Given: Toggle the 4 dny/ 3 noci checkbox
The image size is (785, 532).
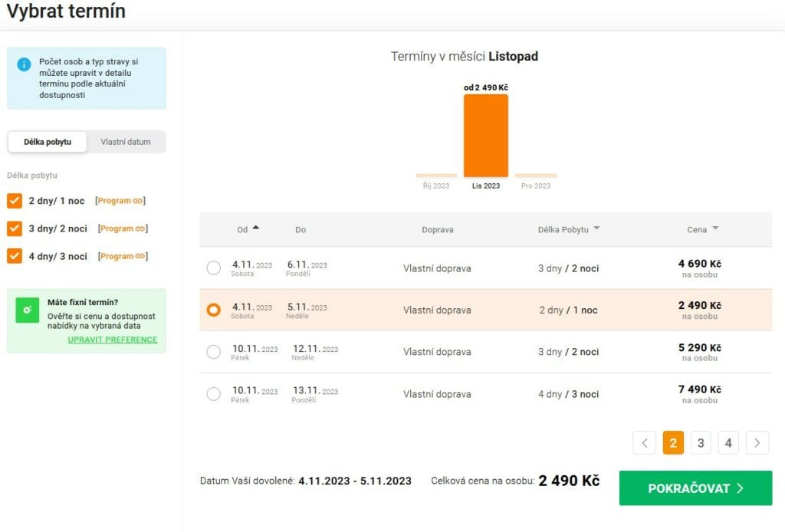Looking at the screenshot, I should tap(15, 256).
